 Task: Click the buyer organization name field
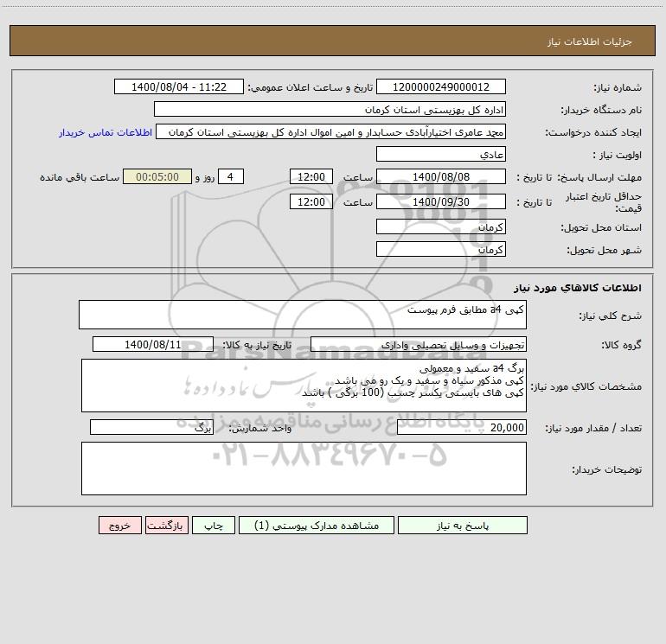[x=330, y=109]
